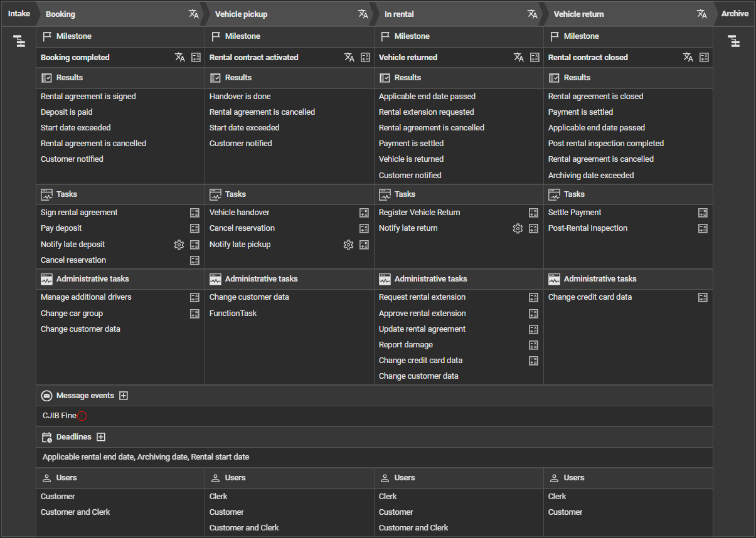Click hierarchy icon under Intake phase
756x538 pixels.
(19, 41)
